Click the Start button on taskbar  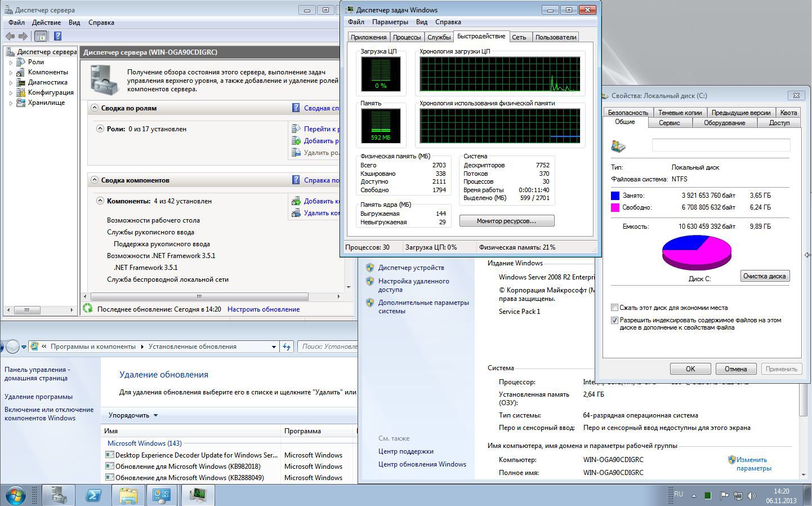15,495
